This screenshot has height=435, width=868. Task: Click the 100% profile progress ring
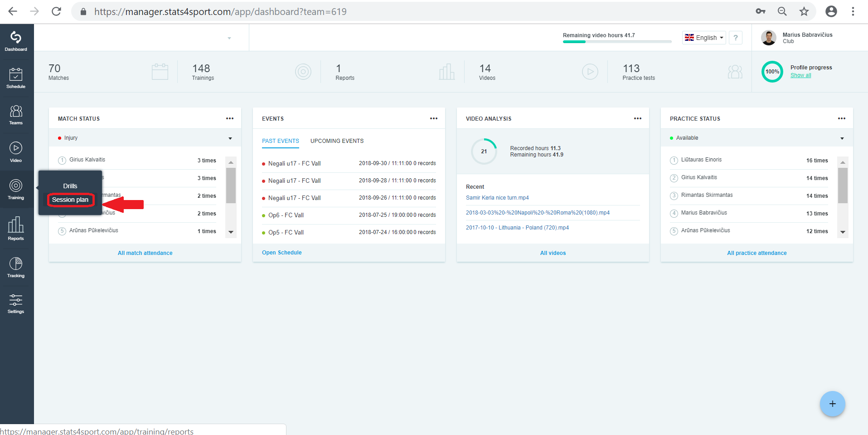[x=772, y=72]
